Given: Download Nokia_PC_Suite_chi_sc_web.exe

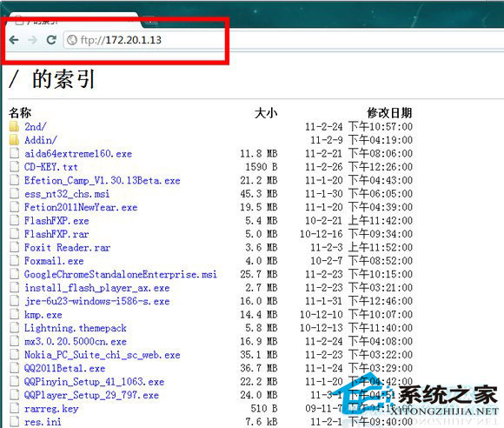Looking at the screenshot, I should pos(103,355).
